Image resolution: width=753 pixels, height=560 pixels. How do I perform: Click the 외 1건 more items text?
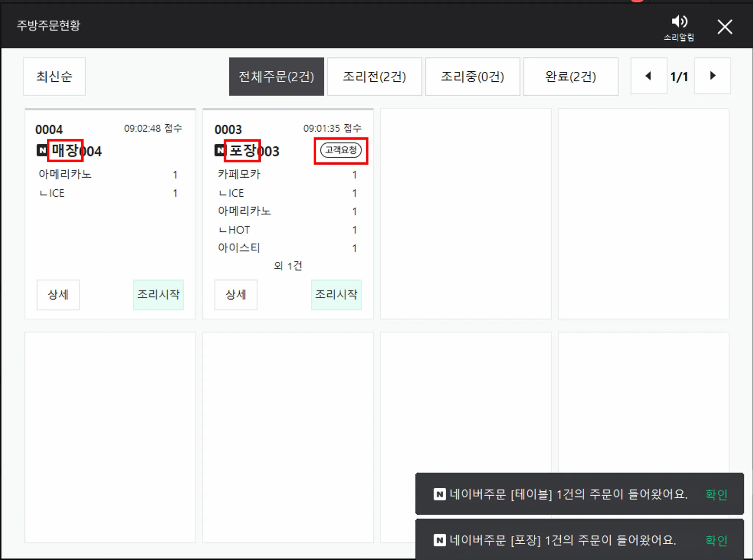pyautogui.click(x=288, y=265)
